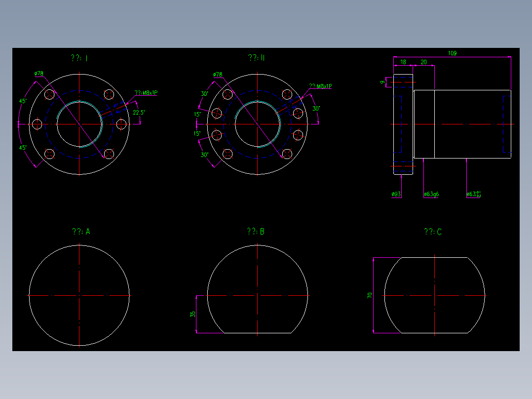Click the 70 dimension in view C
The image size is (532, 399).
pyautogui.click(x=370, y=295)
